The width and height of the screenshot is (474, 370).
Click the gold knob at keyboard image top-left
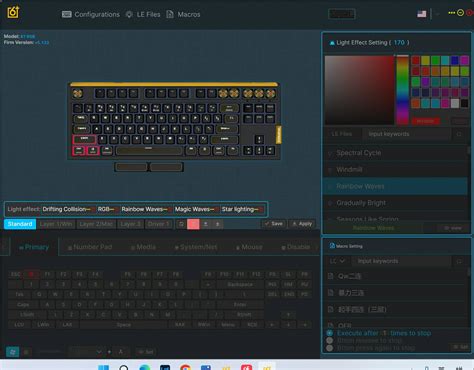coord(78,93)
